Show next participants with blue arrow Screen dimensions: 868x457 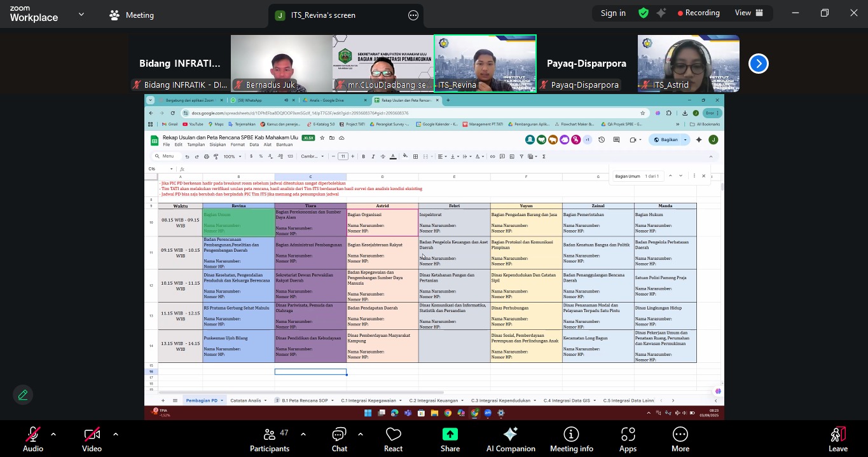pyautogui.click(x=758, y=64)
